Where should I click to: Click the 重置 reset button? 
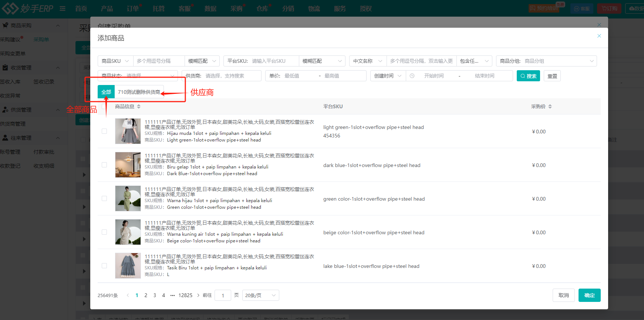[x=552, y=76]
